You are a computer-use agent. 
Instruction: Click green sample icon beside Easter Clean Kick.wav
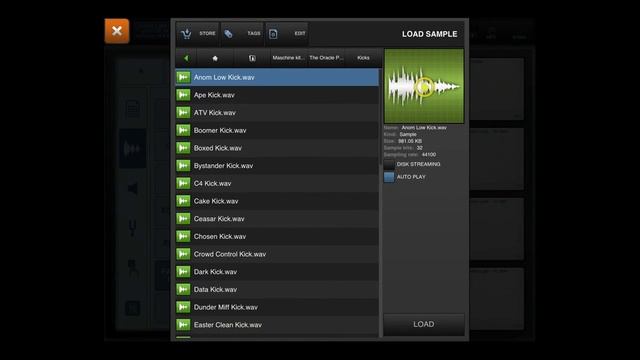pos(183,325)
